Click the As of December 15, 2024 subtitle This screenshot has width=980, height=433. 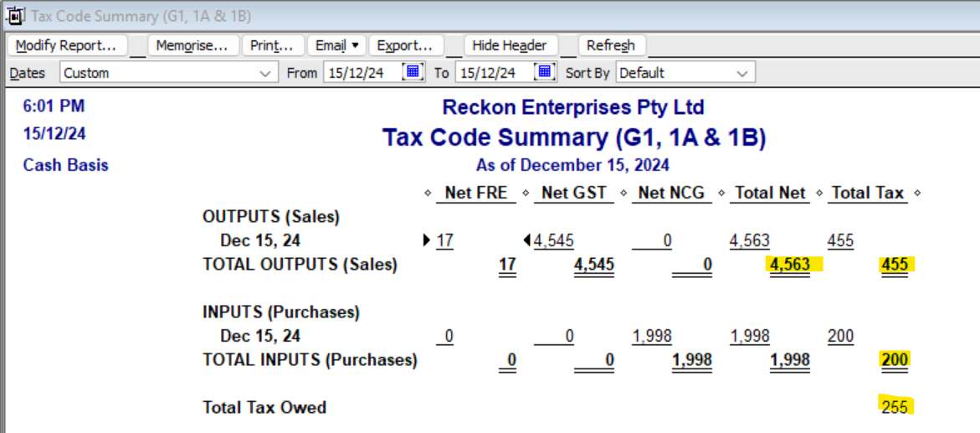[572, 165]
